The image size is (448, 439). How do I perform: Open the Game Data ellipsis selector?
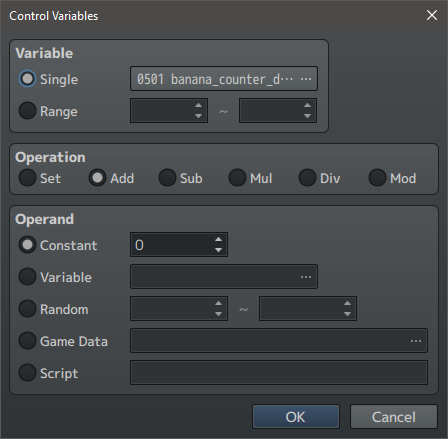[x=416, y=341]
